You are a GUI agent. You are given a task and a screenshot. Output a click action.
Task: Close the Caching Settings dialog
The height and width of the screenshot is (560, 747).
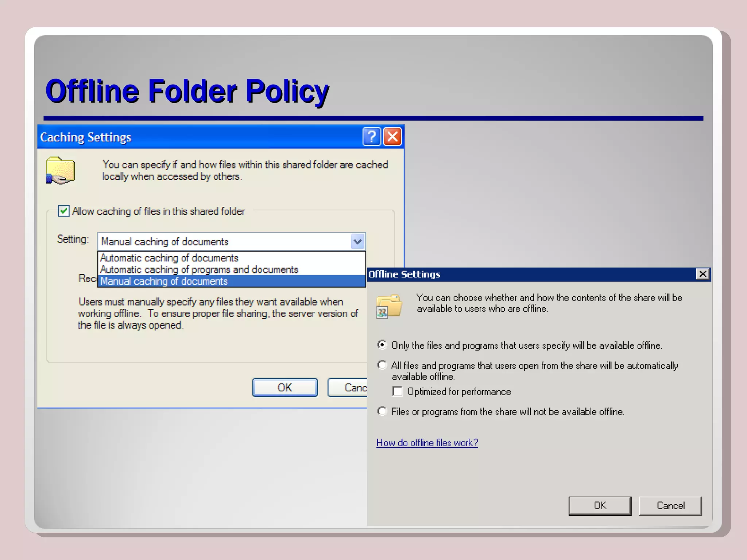(392, 137)
